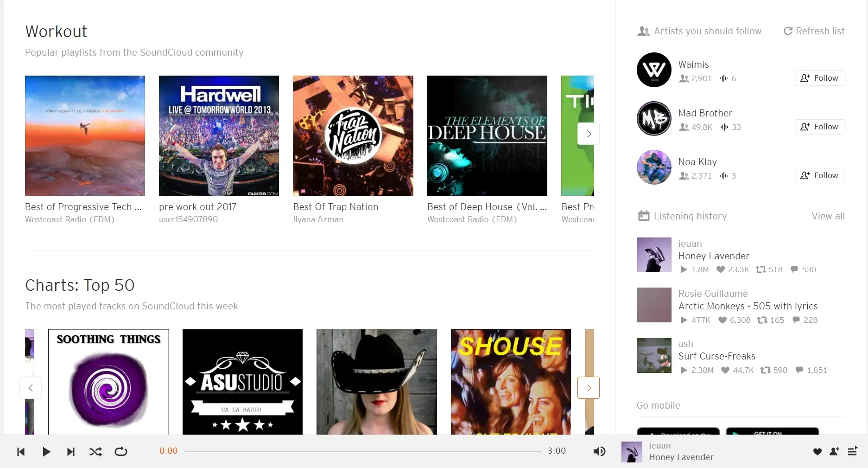The width and height of the screenshot is (868, 468).
Task: Open Noa Klay profile avatar
Action: pyautogui.click(x=654, y=167)
